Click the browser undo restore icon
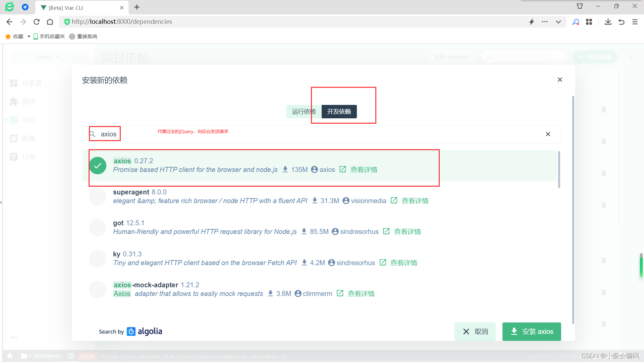 pos(622,22)
